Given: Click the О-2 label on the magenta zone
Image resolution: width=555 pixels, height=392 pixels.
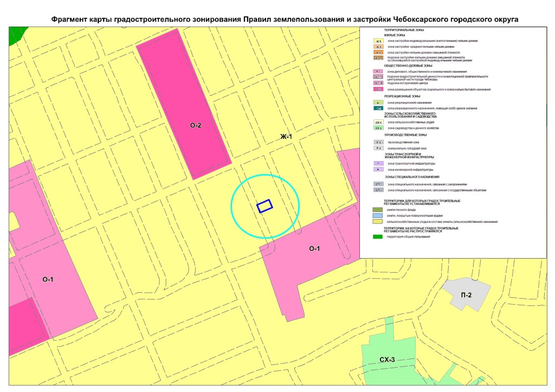Looking at the screenshot, I should pyautogui.click(x=196, y=125).
